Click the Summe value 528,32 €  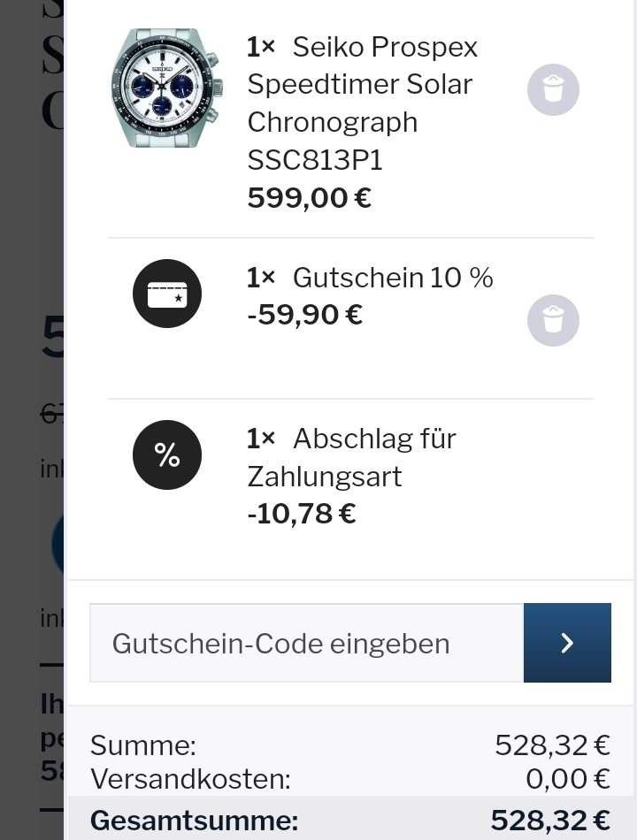click(x=552, y=745)
